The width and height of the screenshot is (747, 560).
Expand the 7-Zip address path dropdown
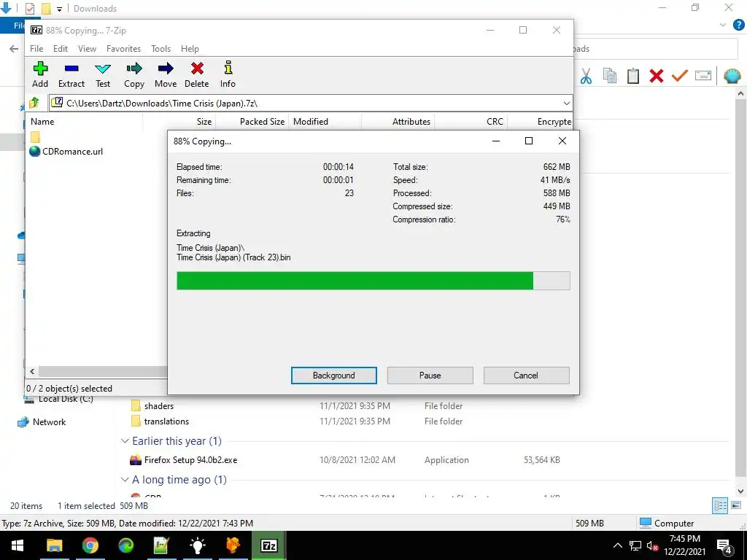[x=566, y=104]
